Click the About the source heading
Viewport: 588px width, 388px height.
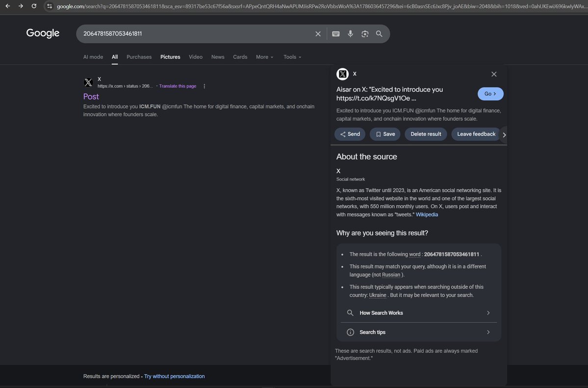[366, 157]
